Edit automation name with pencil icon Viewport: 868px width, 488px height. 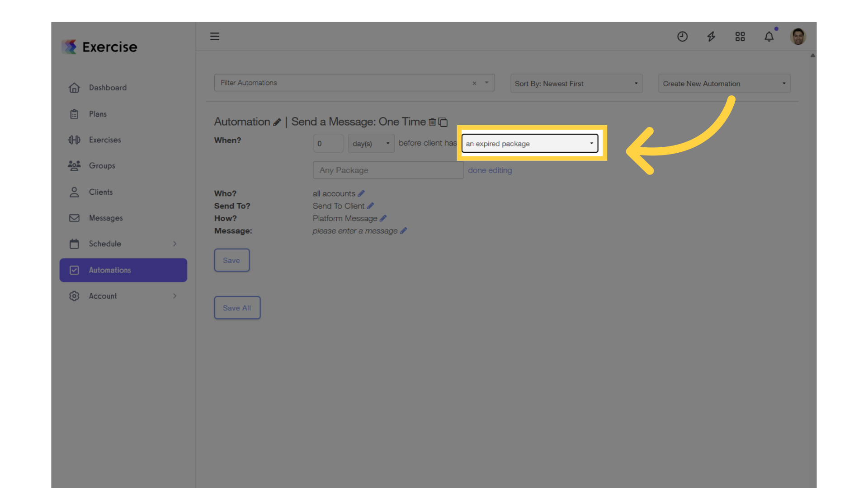pyautogui.click(x=277, y=122)
